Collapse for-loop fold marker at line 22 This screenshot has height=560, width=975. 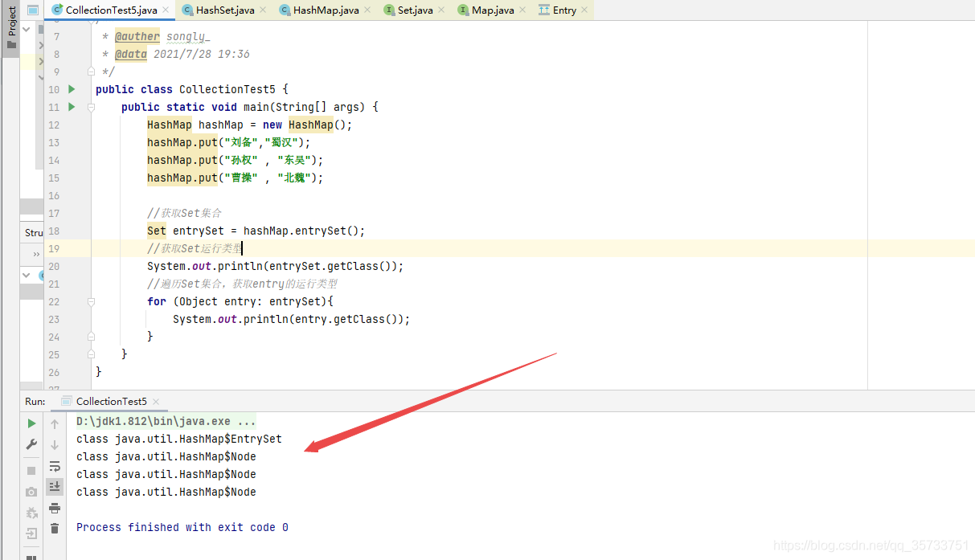(x=91, y=301)
